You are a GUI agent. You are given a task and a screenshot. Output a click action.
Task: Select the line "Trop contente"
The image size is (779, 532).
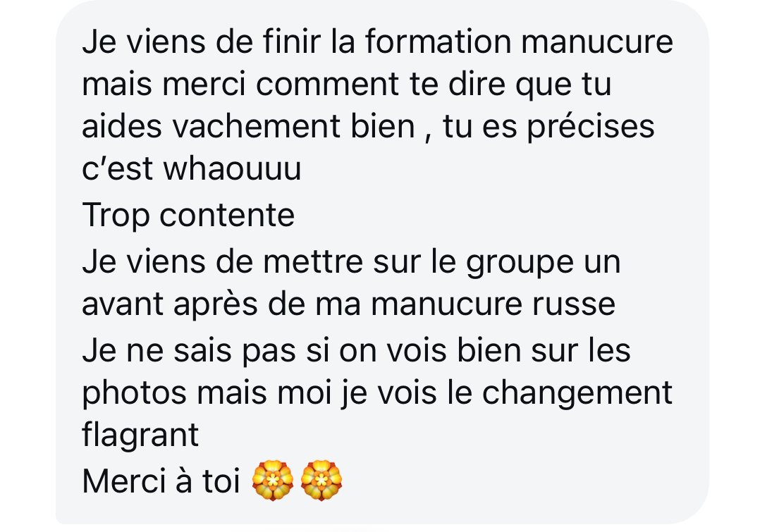point(188,215)
